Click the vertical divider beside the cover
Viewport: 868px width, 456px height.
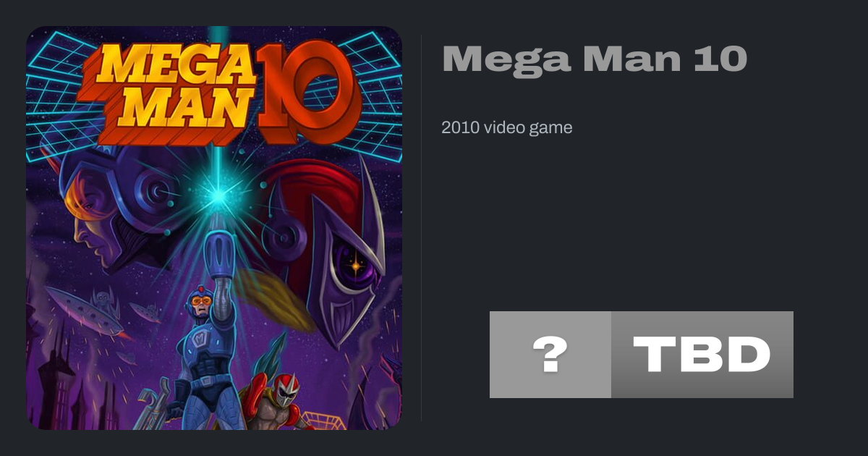coord(422,227)
